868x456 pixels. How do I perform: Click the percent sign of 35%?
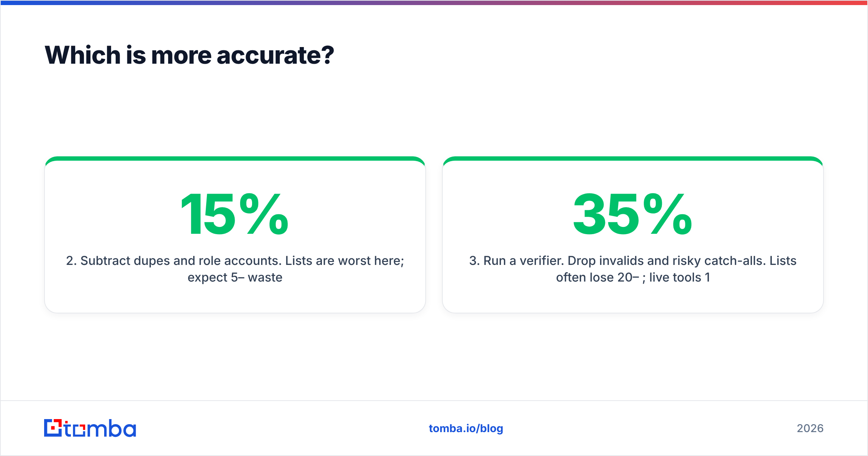pos(668,214)
